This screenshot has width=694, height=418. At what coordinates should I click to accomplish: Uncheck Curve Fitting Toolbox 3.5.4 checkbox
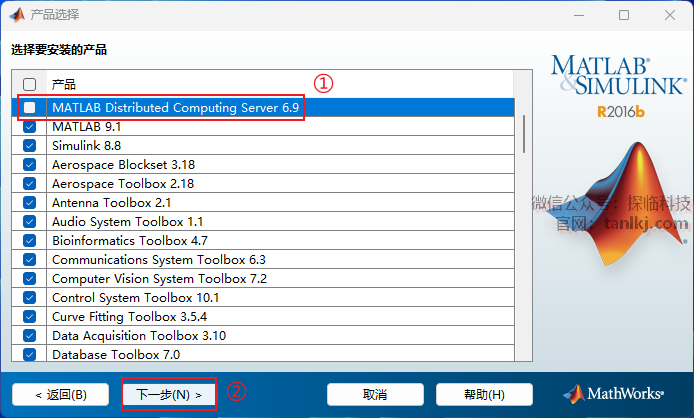tap(29, 317)
